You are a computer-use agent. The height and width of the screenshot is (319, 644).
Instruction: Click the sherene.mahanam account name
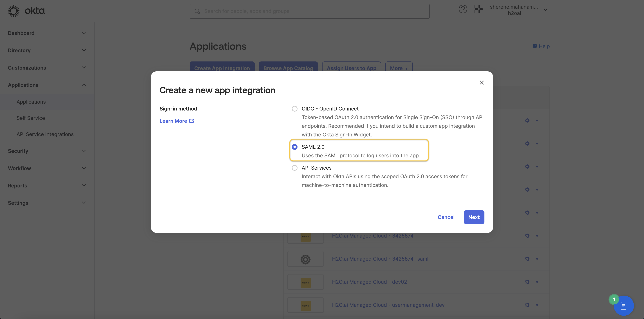pos(514,7)
